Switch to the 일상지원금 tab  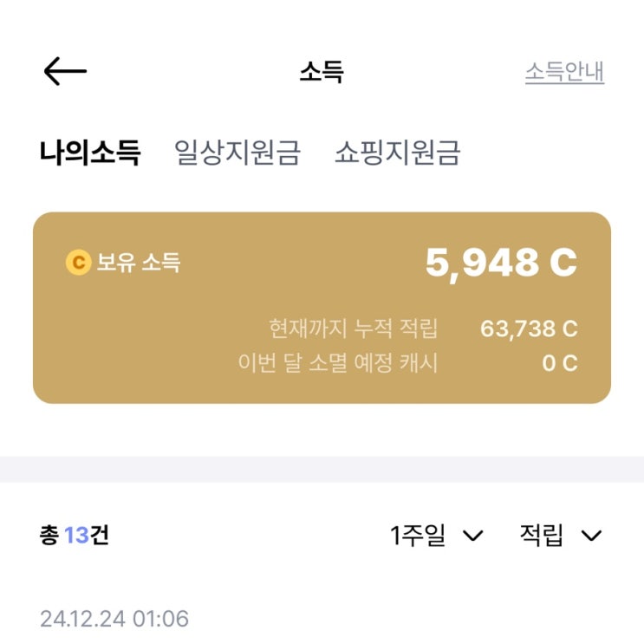point(237,153)
